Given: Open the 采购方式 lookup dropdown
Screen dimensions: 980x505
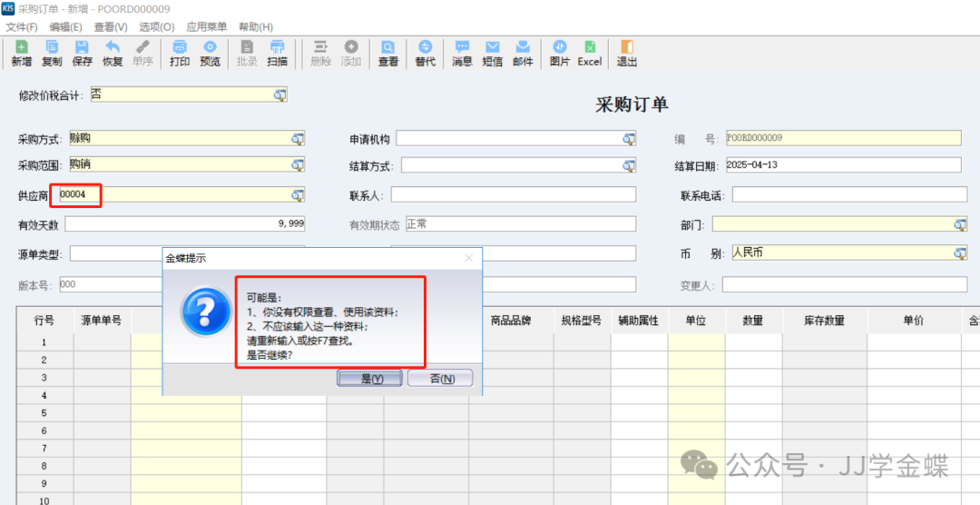Looking at the screenshot, I should tap(297, 138).
